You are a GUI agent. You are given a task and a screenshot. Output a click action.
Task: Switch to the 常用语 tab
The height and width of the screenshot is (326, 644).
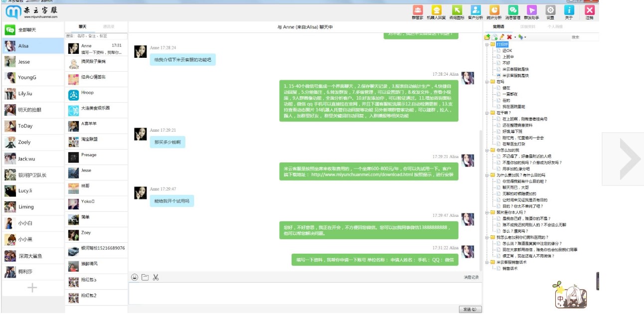click(498, 26)
